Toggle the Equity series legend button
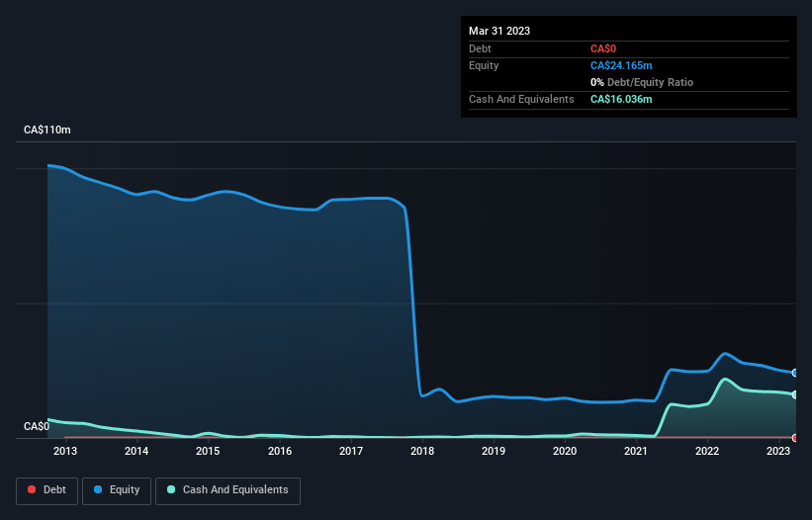This screenshot has width=812, height=520. coord(117,490)
